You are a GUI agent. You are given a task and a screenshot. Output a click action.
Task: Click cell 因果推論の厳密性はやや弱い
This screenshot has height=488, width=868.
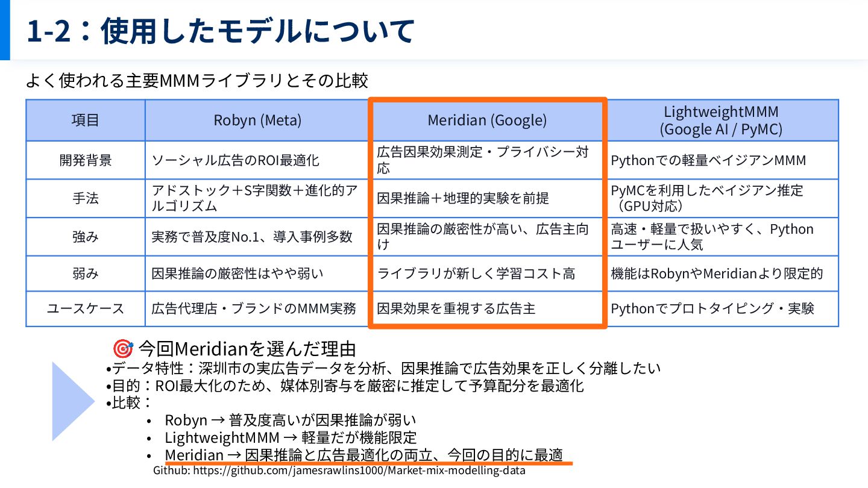click(x=257, y=274)
